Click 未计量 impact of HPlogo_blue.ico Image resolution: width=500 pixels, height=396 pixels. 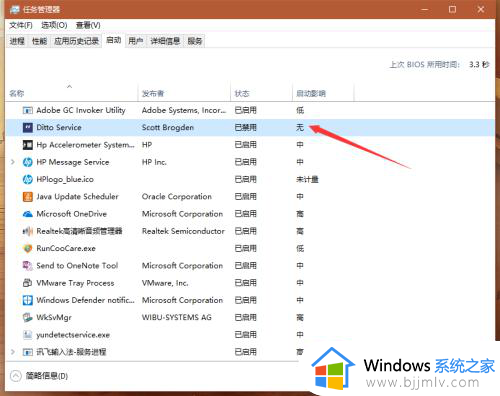pyautogui.click(x=307, y=180)
